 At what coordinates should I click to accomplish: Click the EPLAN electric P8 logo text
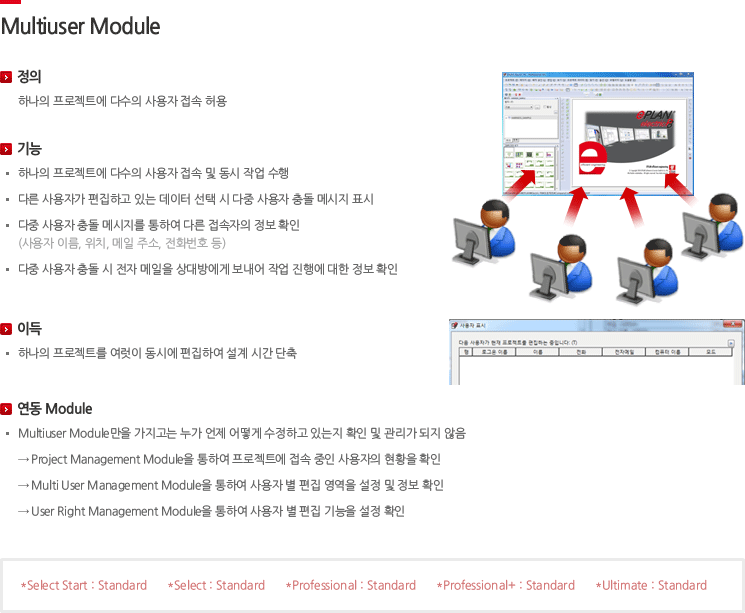[x=655, y=118]
